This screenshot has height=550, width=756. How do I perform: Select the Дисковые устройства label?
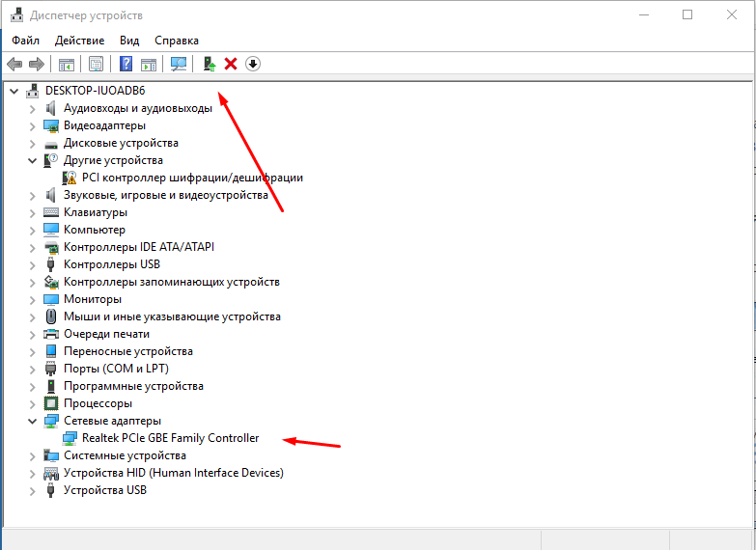[121, 143]
